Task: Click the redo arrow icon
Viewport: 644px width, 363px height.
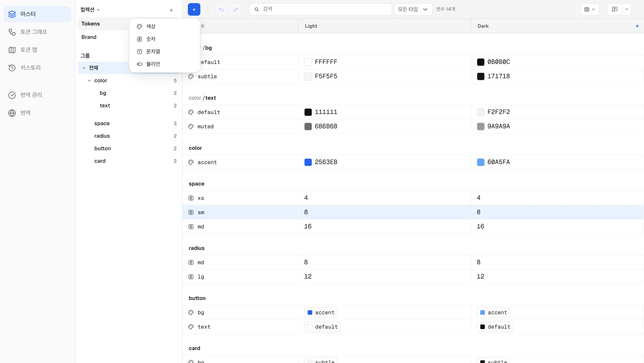Action: click(x=235, y=9)
